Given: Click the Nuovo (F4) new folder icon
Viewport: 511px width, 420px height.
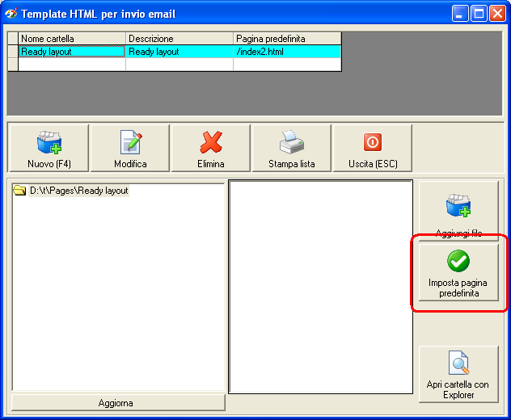Looking at the screenshot, I should coord(49,142).
